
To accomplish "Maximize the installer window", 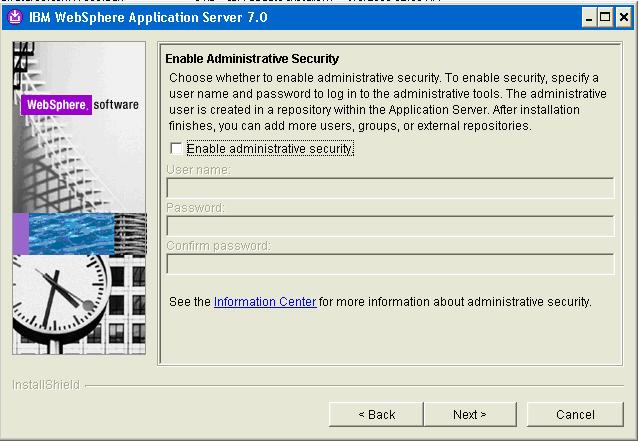I will pyautogui.click(x=605, y=18).
